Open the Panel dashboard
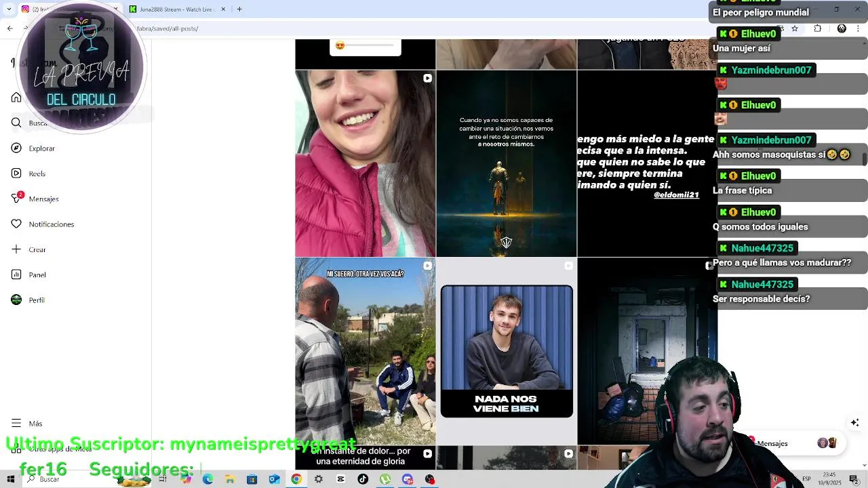Viewport: 868px width, 488px height. click(28, 274)
